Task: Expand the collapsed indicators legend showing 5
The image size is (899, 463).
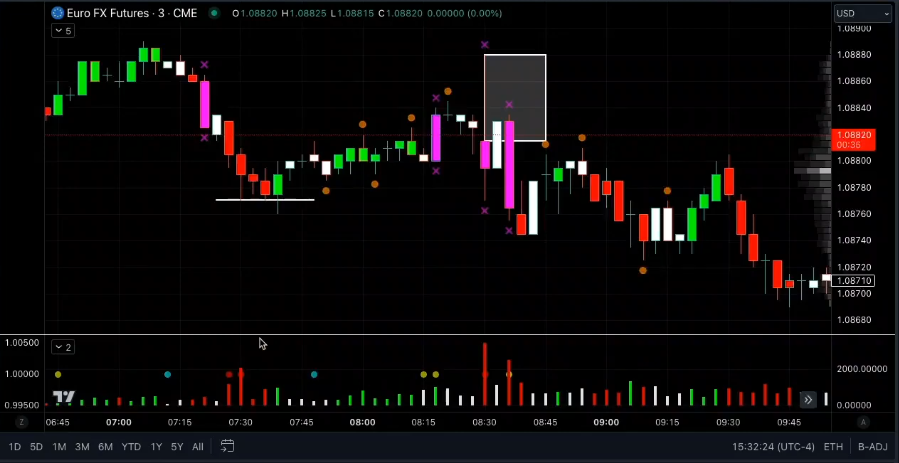Action: [63, 31]
